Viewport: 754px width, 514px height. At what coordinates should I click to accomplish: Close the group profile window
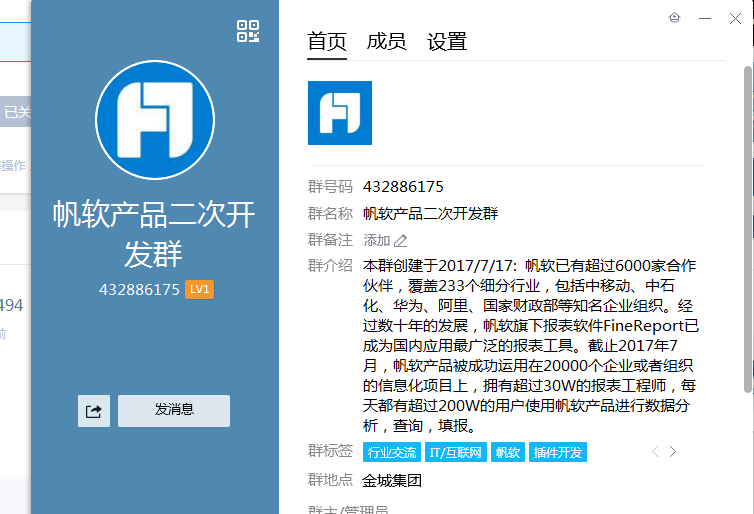735,18
